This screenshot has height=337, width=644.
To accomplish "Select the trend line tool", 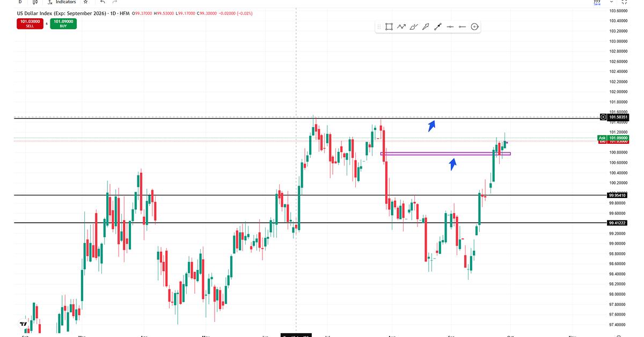I will 438,26.
